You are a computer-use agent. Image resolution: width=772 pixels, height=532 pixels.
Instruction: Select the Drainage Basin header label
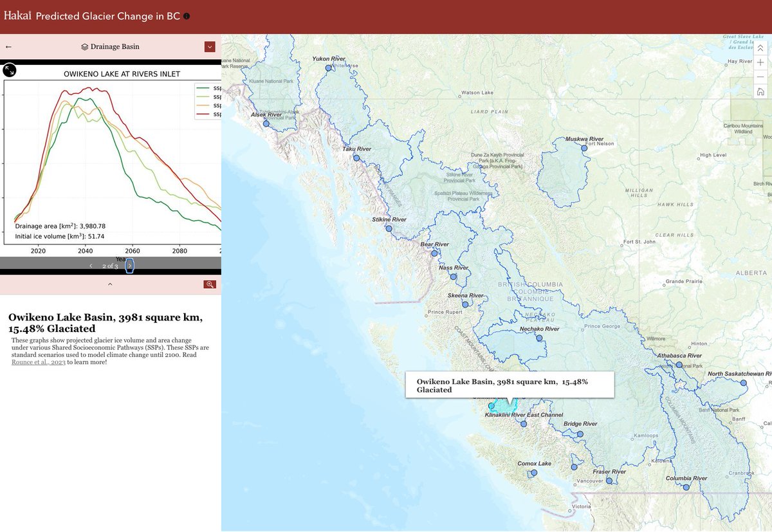113,46
